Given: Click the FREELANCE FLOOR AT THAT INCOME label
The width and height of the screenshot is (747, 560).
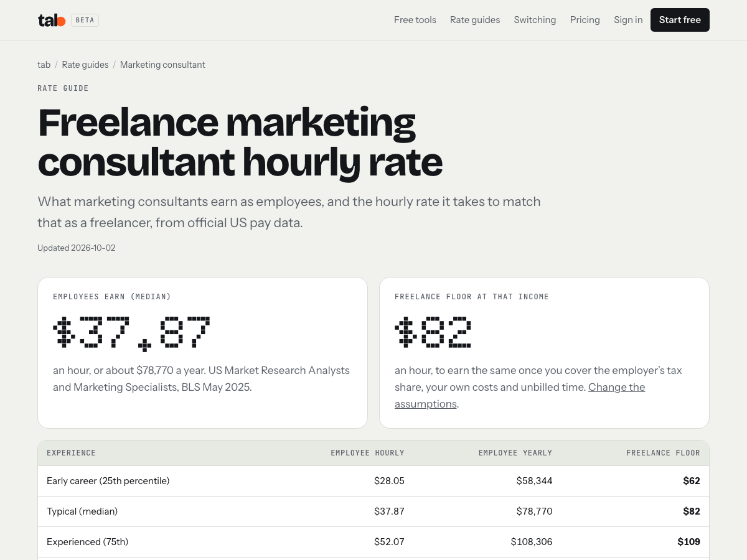Looking at the screenshot, I should pyautogui.click(x=472, y=297).
